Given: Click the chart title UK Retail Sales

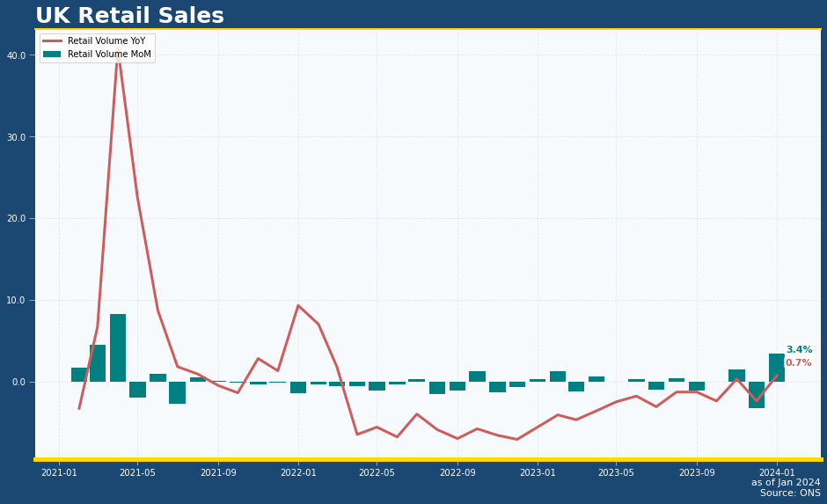Looking at the screenshot, I should coord(129,16).
